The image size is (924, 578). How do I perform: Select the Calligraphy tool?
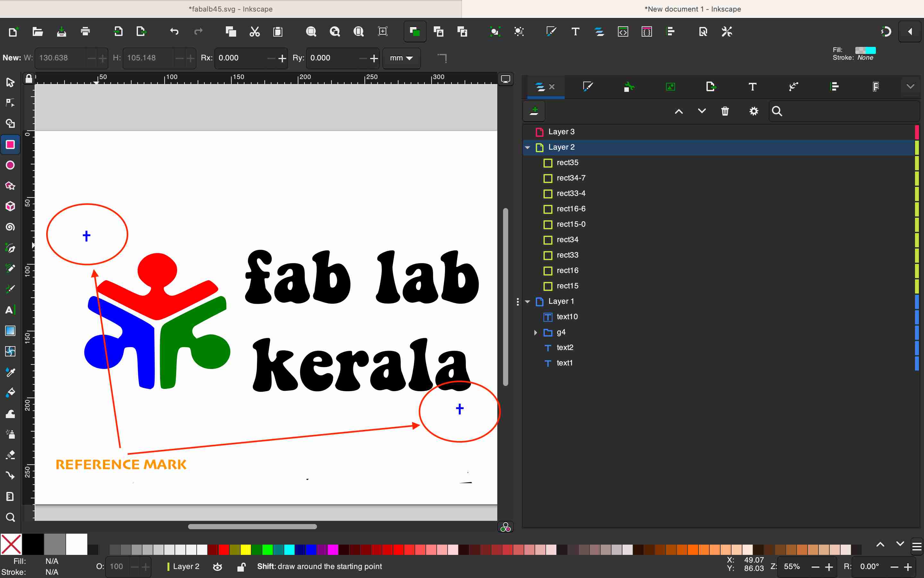point(10,289)
